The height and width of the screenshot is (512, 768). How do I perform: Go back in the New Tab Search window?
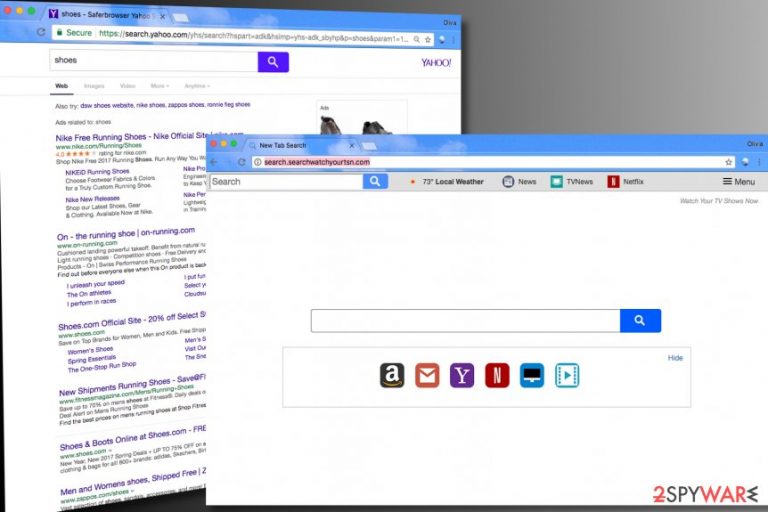(214, 162)
